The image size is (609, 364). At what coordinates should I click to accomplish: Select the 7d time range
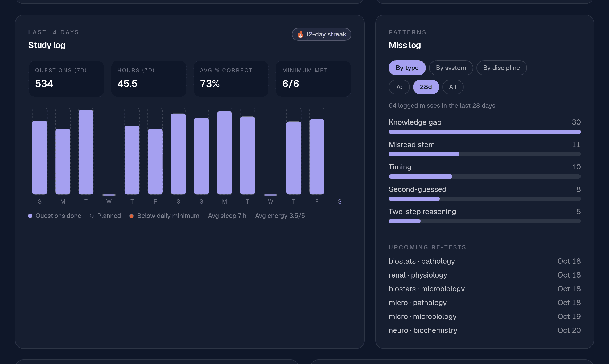[399, 87]
